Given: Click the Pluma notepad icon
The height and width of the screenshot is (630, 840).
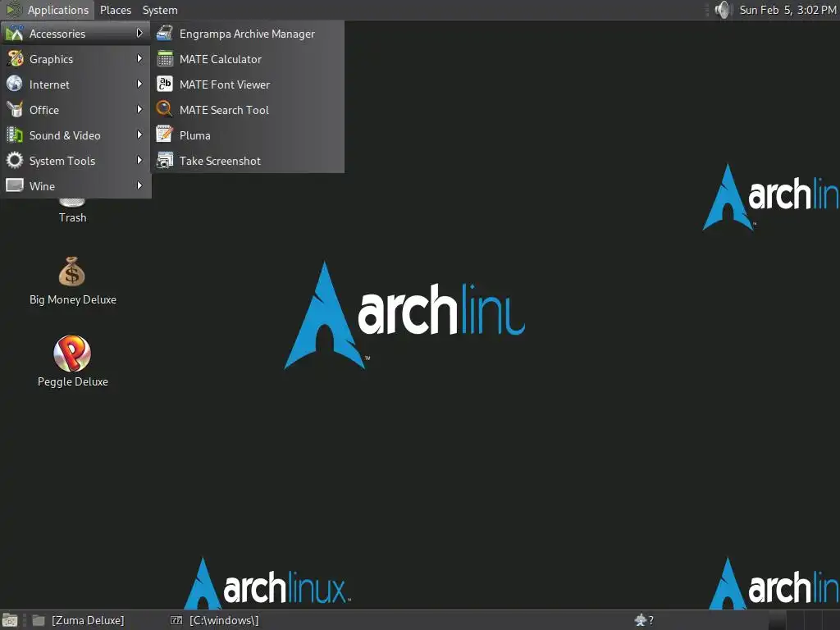Looking at the screenshot, I should (x=164, y=135).
